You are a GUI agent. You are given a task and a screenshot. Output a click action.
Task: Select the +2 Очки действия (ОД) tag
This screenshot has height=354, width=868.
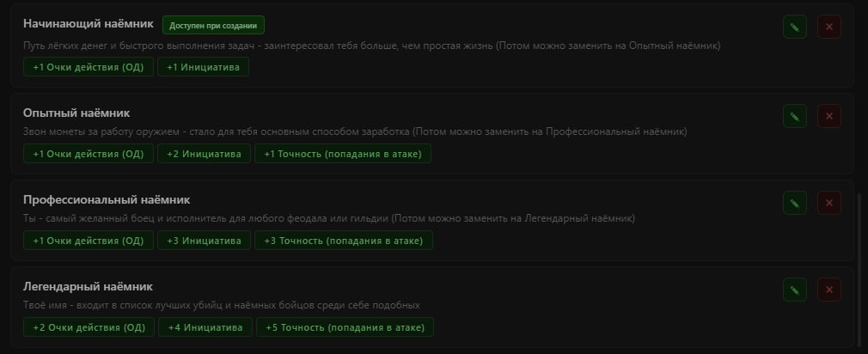[89, 327]
